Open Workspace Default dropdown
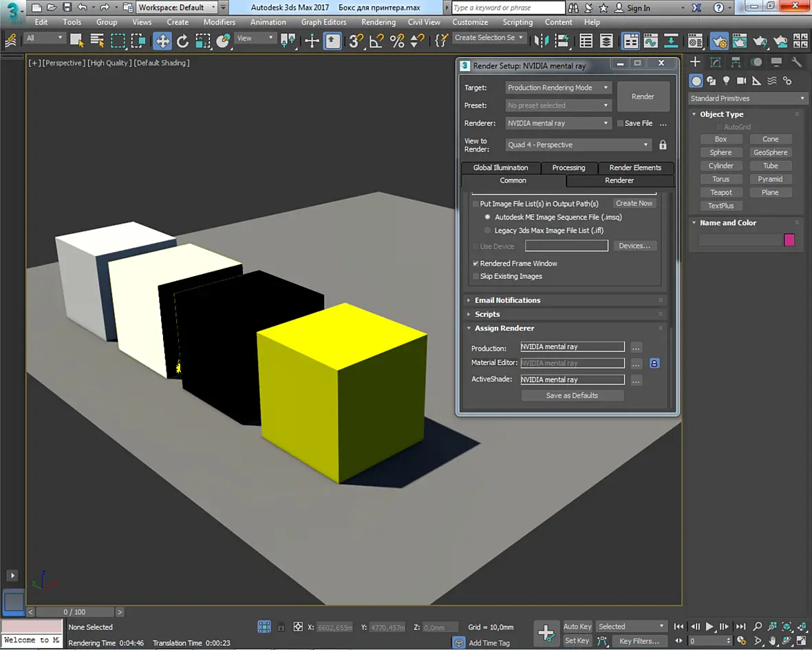 click(177, 8)
